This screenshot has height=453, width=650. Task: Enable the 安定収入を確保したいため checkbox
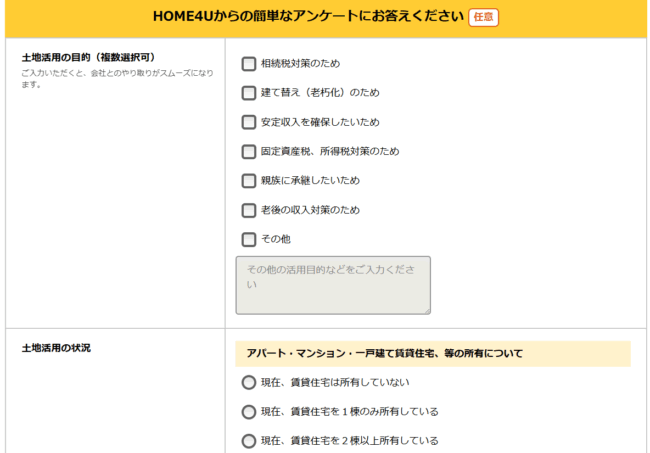click(249, 123)
